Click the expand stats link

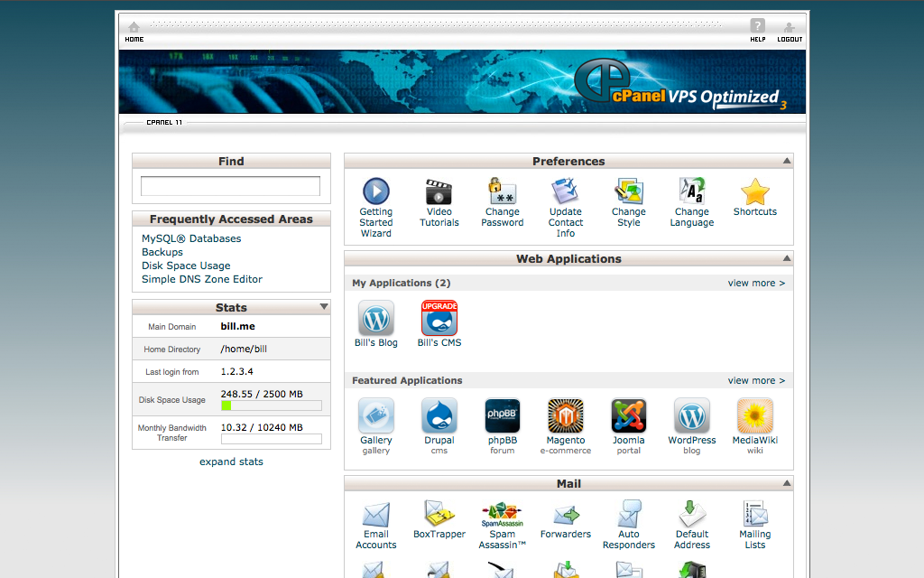(x=231, y=461)
